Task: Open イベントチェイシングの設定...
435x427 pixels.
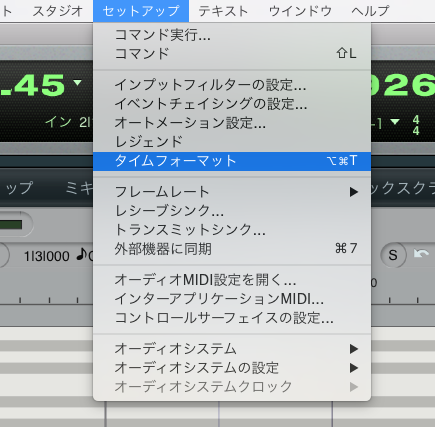Action: (x=232, y=104)
